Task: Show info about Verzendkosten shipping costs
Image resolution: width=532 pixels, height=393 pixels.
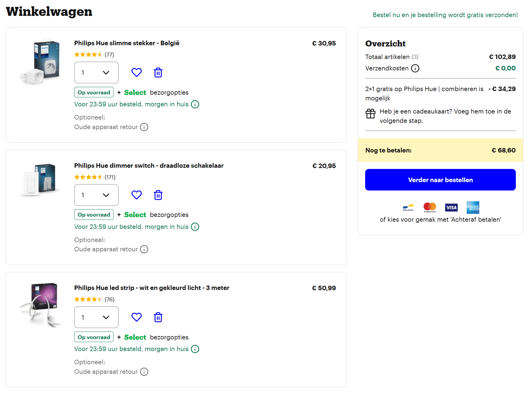Action: [415, 69]
